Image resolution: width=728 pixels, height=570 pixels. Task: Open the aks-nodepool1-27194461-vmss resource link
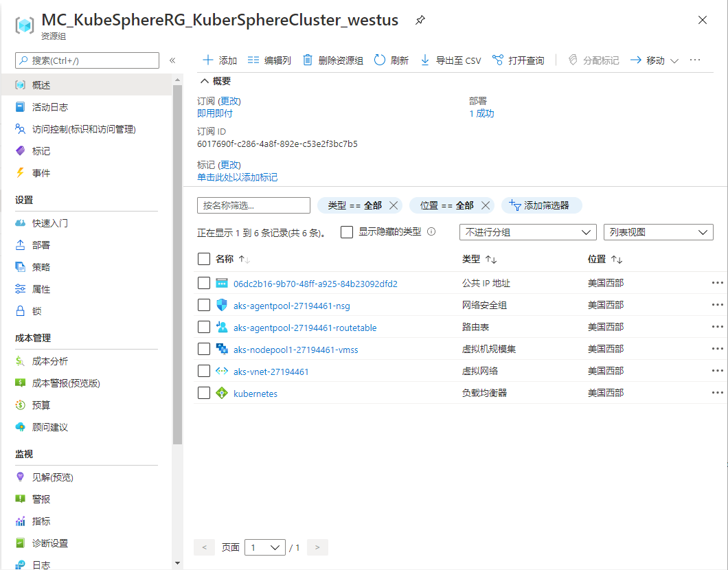coord(295,350)
